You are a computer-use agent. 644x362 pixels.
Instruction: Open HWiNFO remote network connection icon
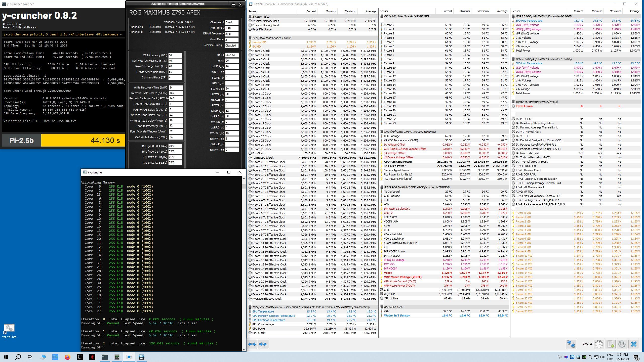point(571,344)
